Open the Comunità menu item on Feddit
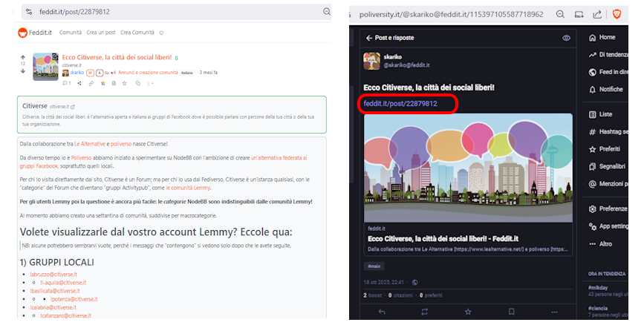This screenshot has width=644, height=328. click(x=71, y=33)
